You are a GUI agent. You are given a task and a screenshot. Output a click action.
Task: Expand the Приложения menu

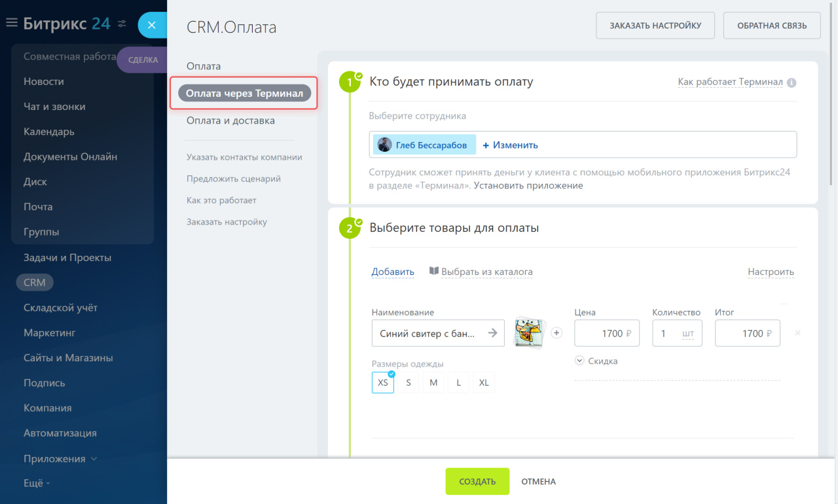tap(60, 459)
